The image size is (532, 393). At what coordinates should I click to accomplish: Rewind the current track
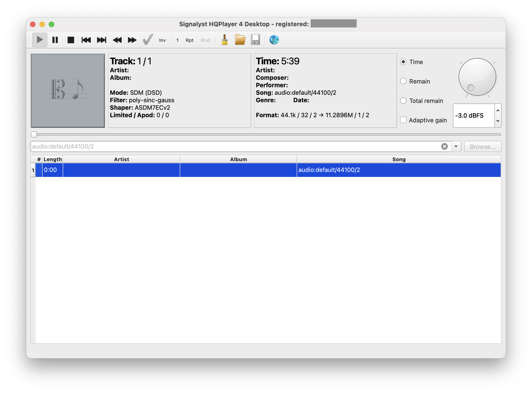click(x=117, y=40)
